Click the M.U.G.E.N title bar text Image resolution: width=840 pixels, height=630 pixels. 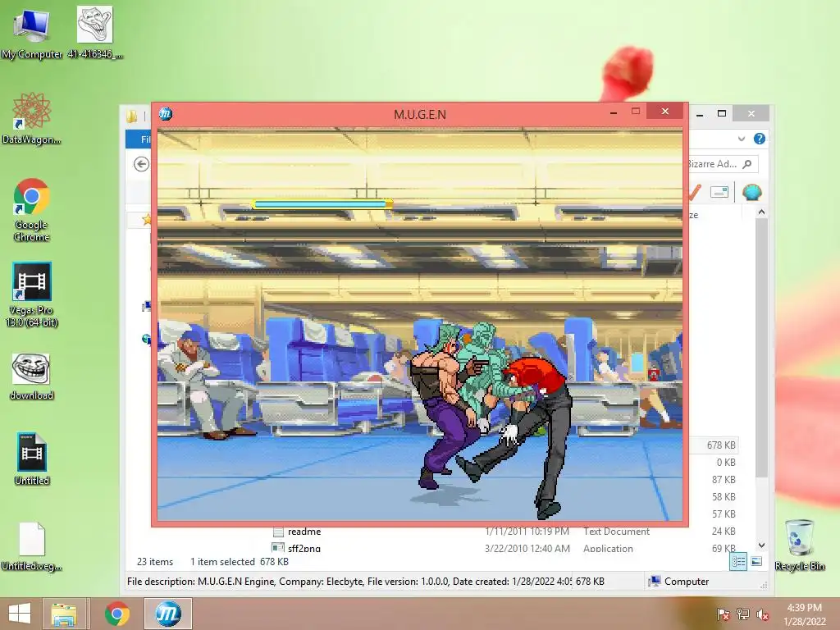(420, 114)
